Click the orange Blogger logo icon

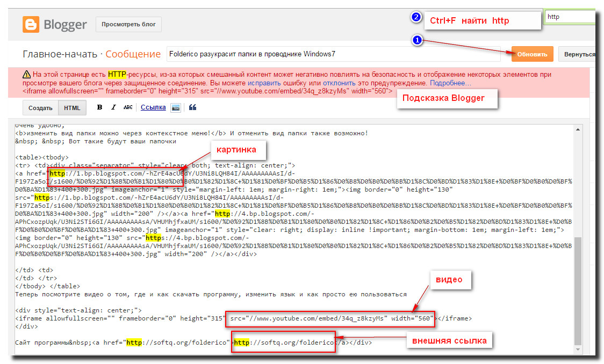pos(31,24)
